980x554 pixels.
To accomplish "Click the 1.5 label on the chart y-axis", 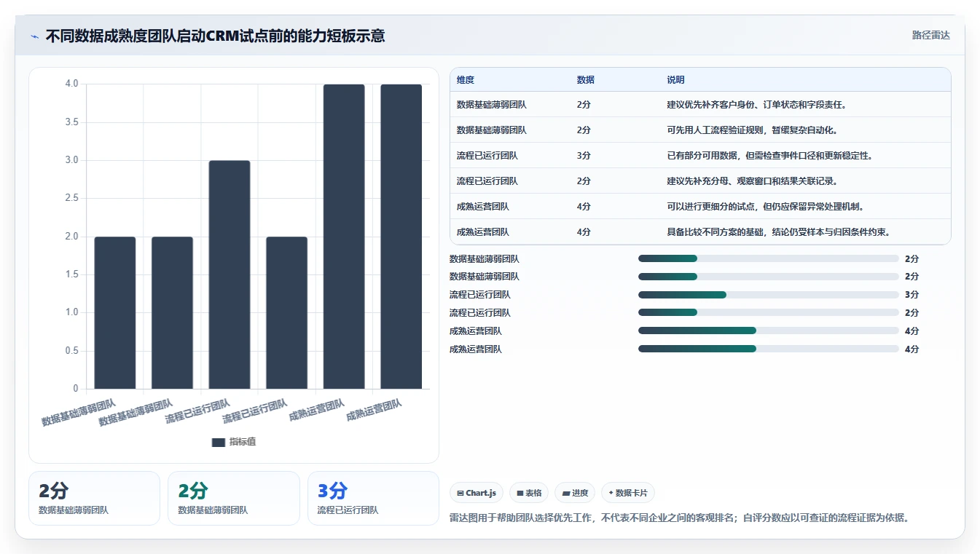I will [x=71, y=274].
